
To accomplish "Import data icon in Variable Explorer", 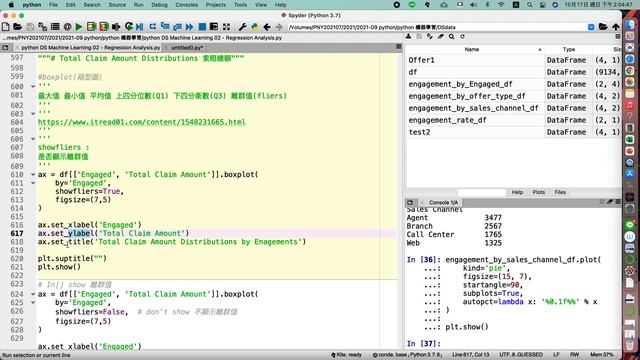I will [x=409, y=36].
